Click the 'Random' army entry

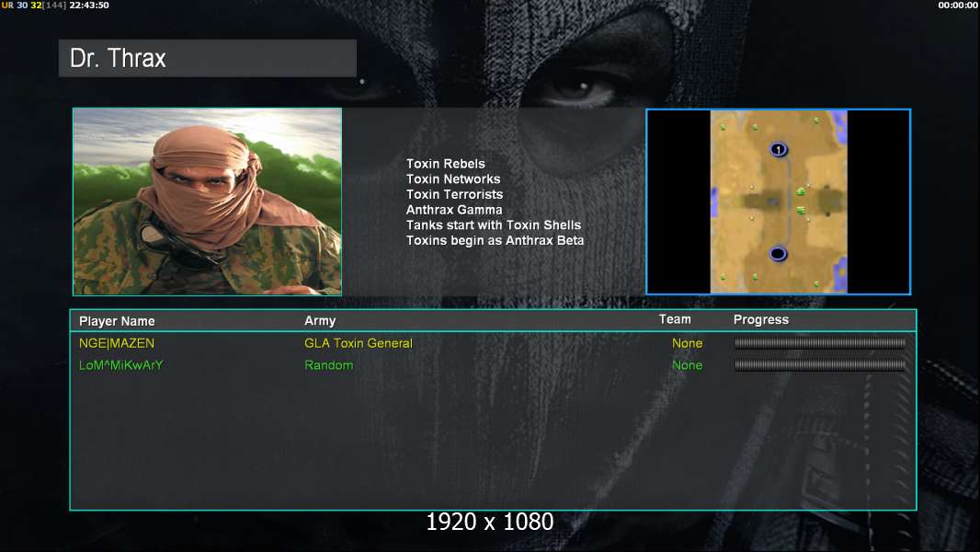(329, 365)
